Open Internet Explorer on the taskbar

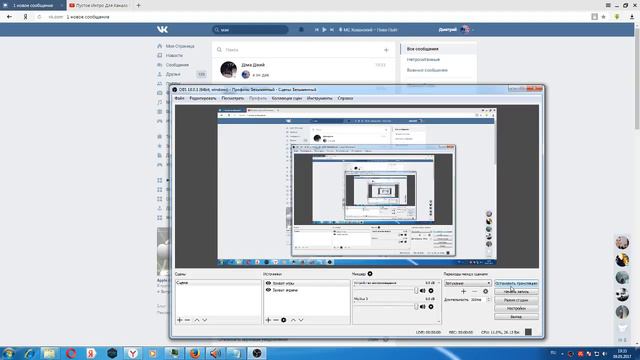tap(29, 353)
